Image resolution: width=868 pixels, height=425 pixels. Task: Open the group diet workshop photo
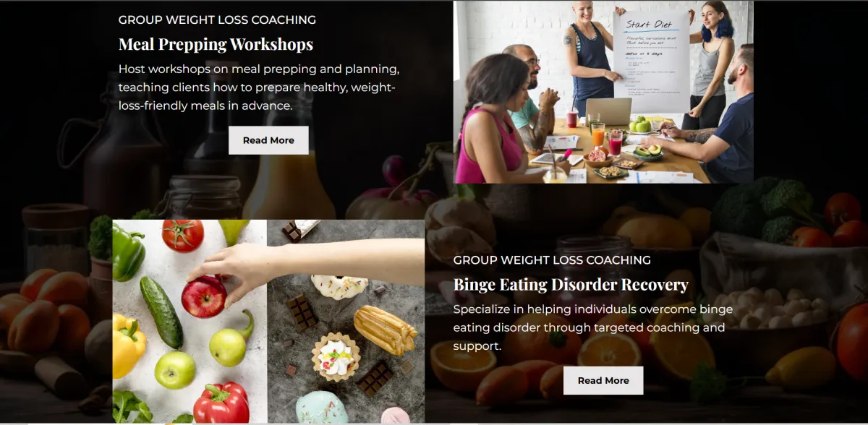pyautogui.click(x=603, y=92)
